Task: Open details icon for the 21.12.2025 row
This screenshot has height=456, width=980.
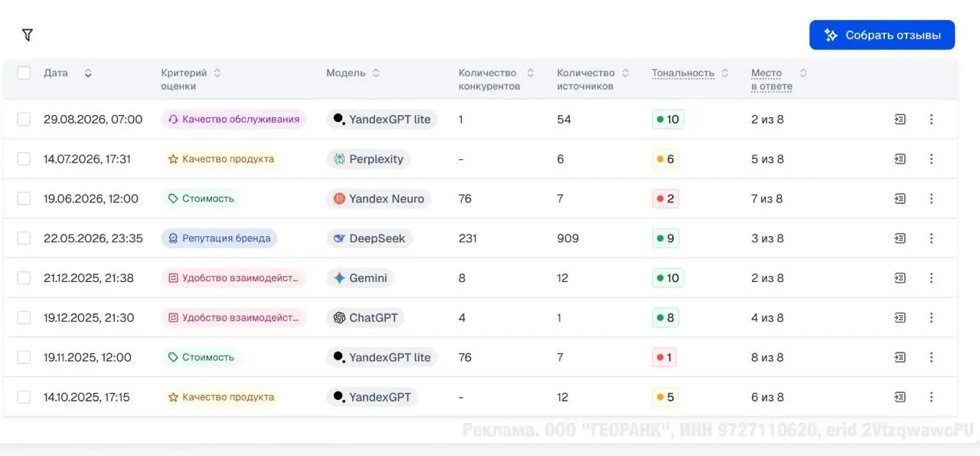Action: pos(900,278)
